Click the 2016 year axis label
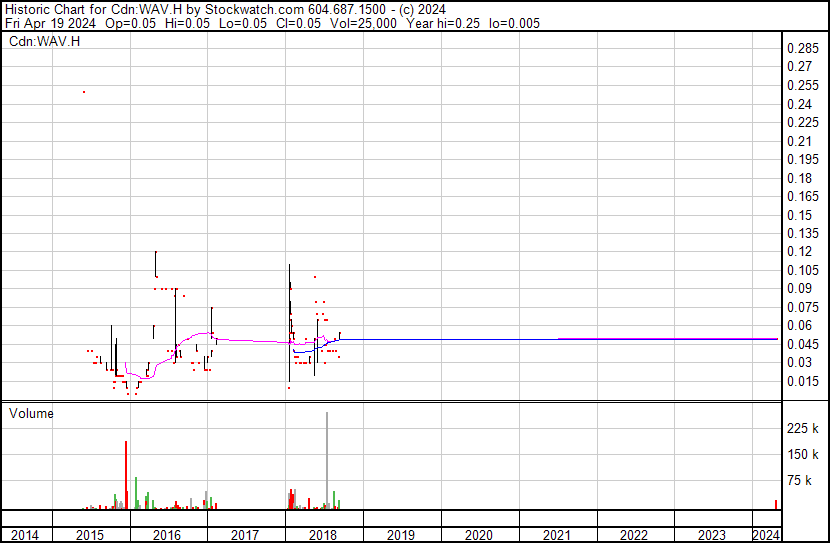The image size is (830, 543). pyautogui.click(x=167, y=535)
